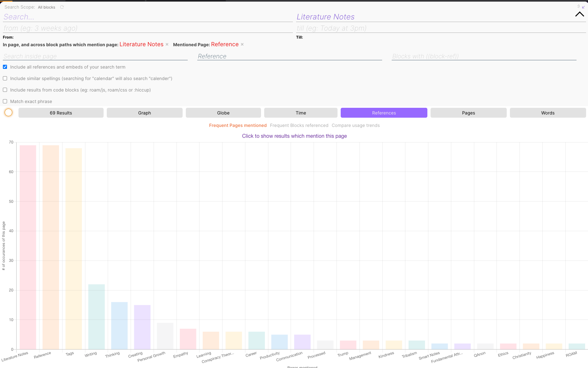Open the Words tab
The height and width of the screenshot is (368, 588).
pyautogui.click(x=548, y=113)
